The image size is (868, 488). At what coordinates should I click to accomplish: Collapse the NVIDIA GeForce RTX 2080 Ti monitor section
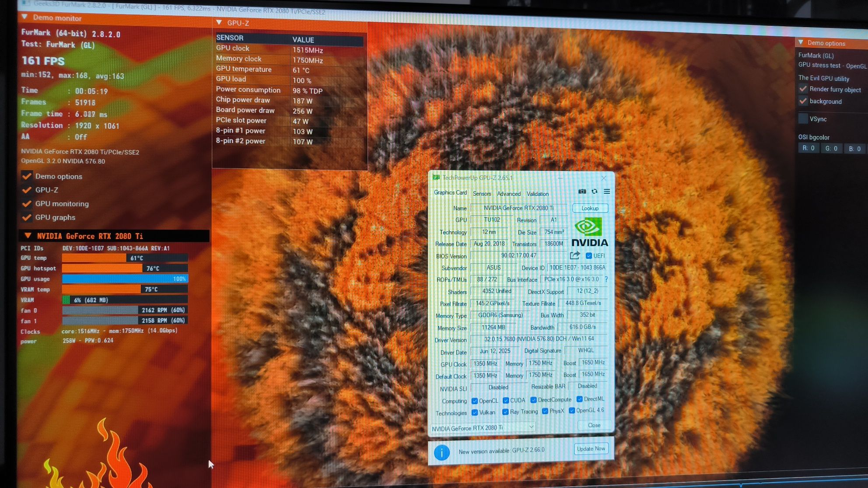28,235
